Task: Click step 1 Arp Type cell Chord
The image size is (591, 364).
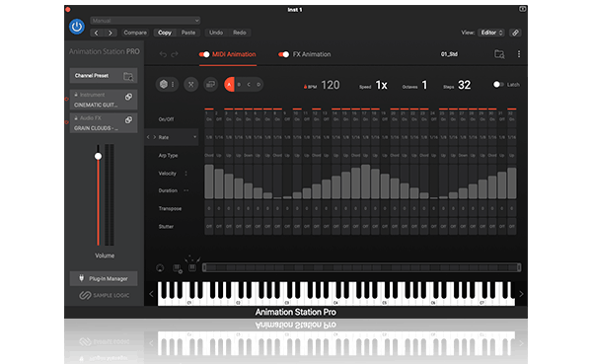Action: pyautogui.click(x=209, y=155)
